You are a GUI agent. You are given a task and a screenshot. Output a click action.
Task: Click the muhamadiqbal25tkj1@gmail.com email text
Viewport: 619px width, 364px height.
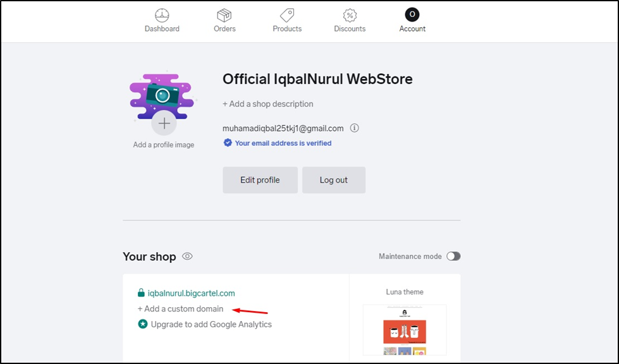click(x=283, y=128)
